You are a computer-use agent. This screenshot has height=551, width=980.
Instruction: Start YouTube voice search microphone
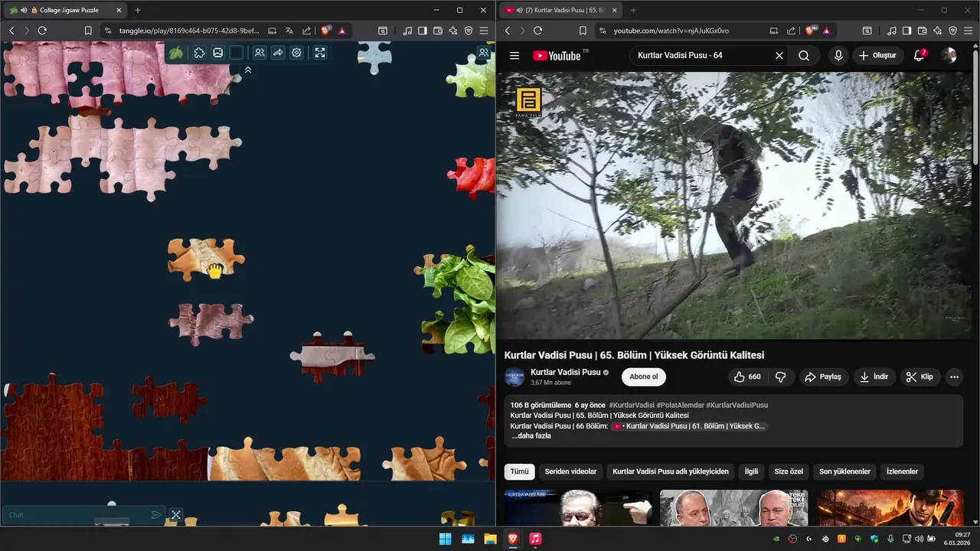(x=838, y=55)
